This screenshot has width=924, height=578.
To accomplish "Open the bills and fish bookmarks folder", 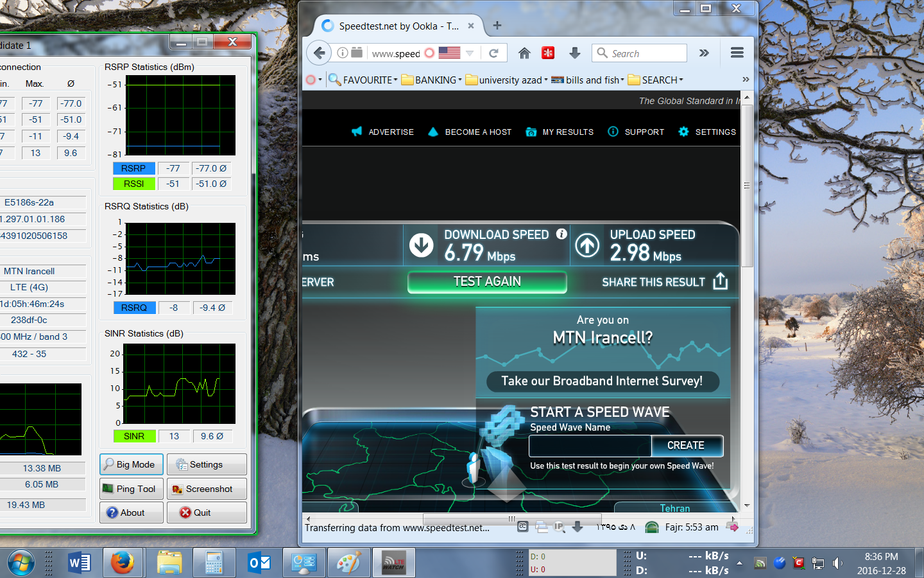I will [x=588, y=80].
